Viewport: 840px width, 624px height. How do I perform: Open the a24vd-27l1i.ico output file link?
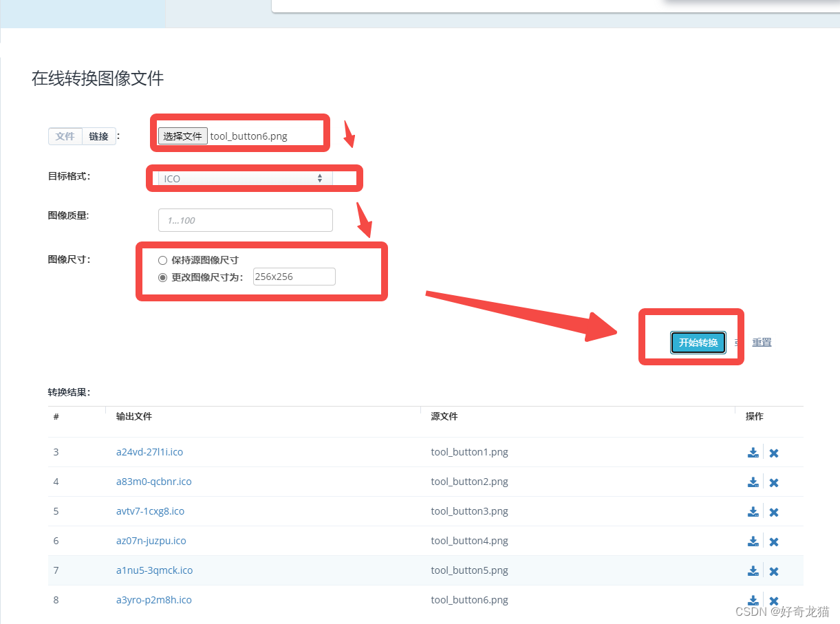pyautogui.click(x=149, y=452)
